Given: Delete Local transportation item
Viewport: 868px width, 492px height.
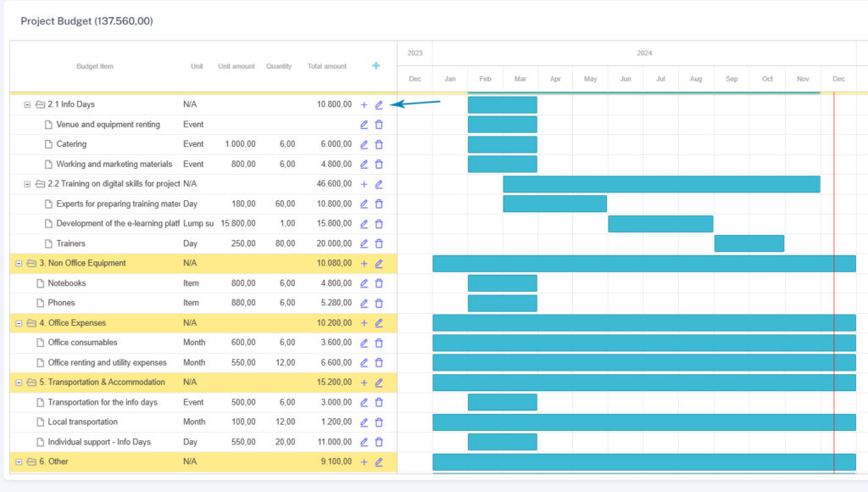Looking at the screenshot, I should point(379,422).
